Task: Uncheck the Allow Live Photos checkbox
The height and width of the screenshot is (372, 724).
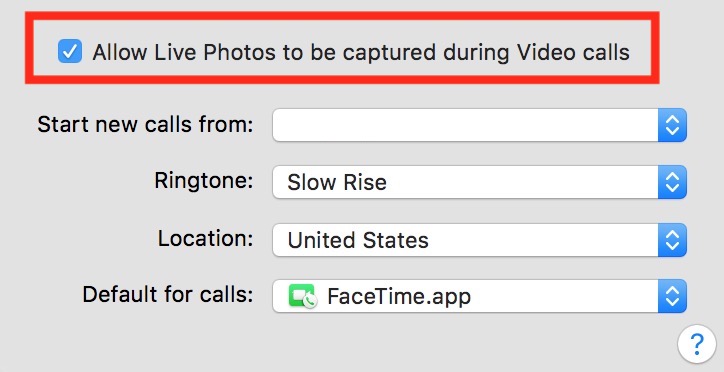Action: tap(70, 51)
